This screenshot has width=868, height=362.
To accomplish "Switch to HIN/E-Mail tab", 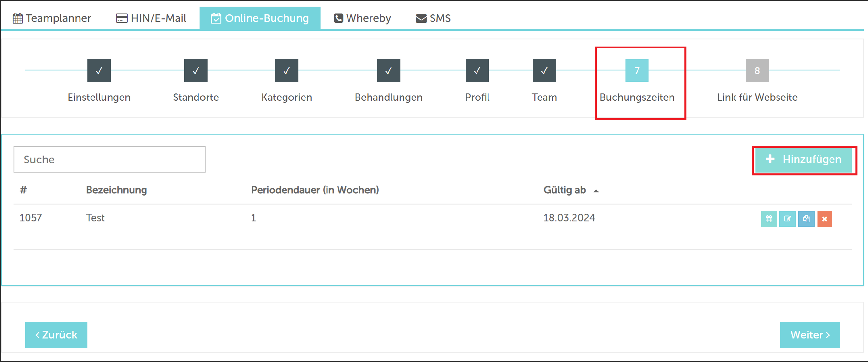I will coord(151,18).
